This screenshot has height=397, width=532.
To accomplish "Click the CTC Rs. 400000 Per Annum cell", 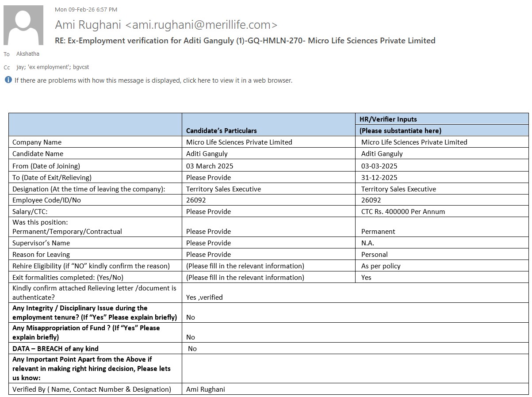I will coord(403,211).
